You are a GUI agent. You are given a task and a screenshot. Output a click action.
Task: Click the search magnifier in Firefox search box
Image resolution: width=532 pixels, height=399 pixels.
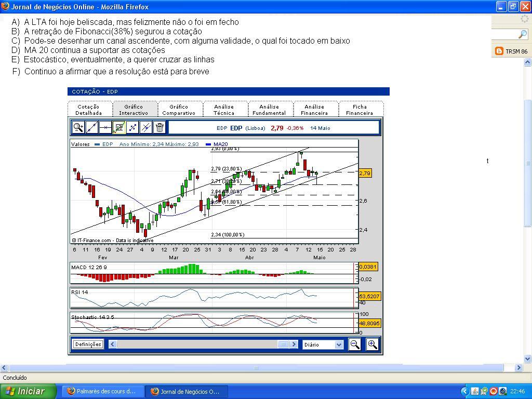[523, 34]
